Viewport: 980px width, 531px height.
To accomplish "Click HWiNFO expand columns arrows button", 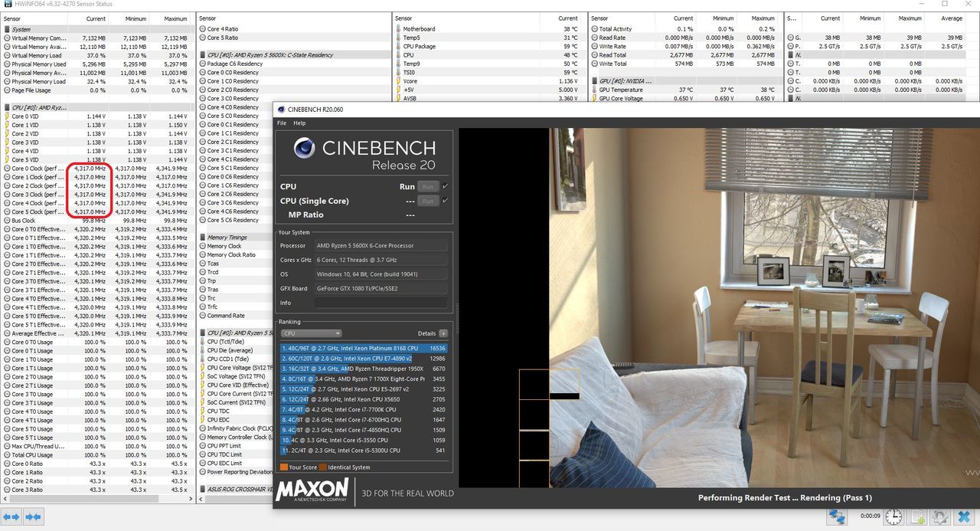I will point(12,518).
